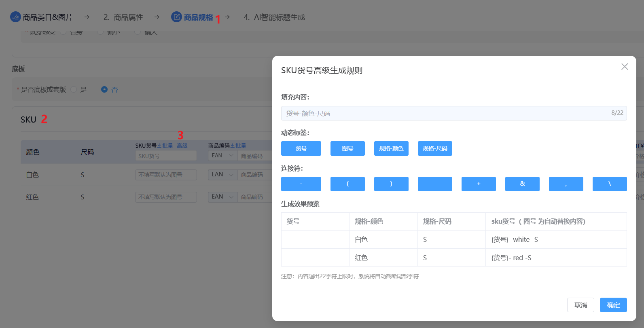Click the 填充内容 input field
Image resolution: width=644 pixels, height=328 pixels.
pyautogui.click(x=445, y=113)
